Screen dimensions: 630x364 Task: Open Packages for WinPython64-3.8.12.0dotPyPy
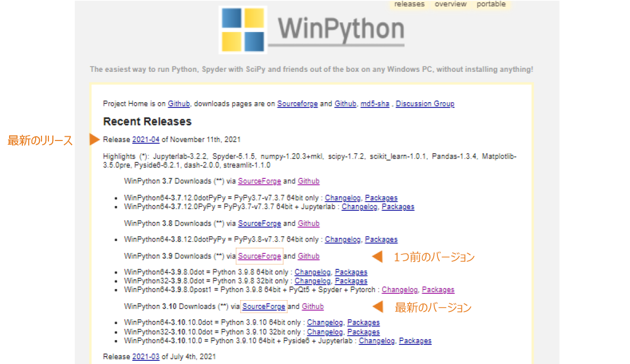point(382,239)
